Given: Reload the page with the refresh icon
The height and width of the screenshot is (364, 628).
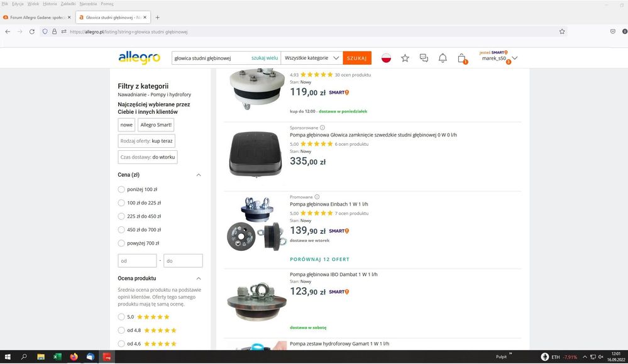Looking at the screenshot, I should (x=32, y=31).
